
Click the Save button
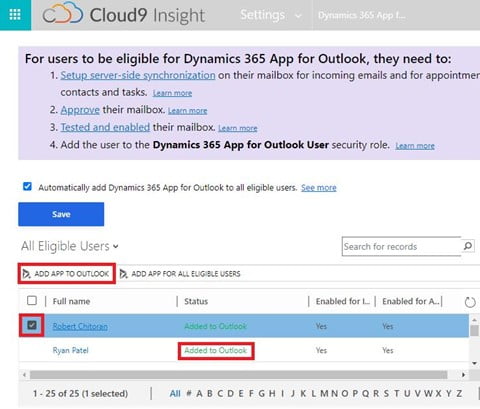61,214
